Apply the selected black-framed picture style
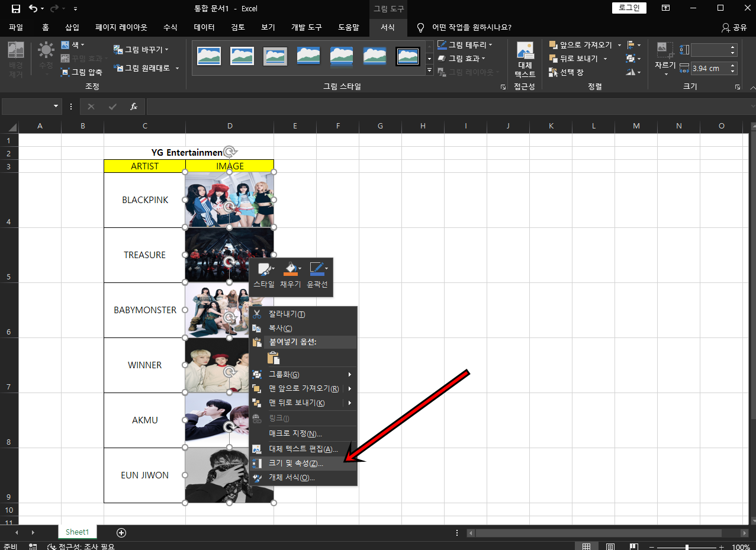 coord(408,56)
